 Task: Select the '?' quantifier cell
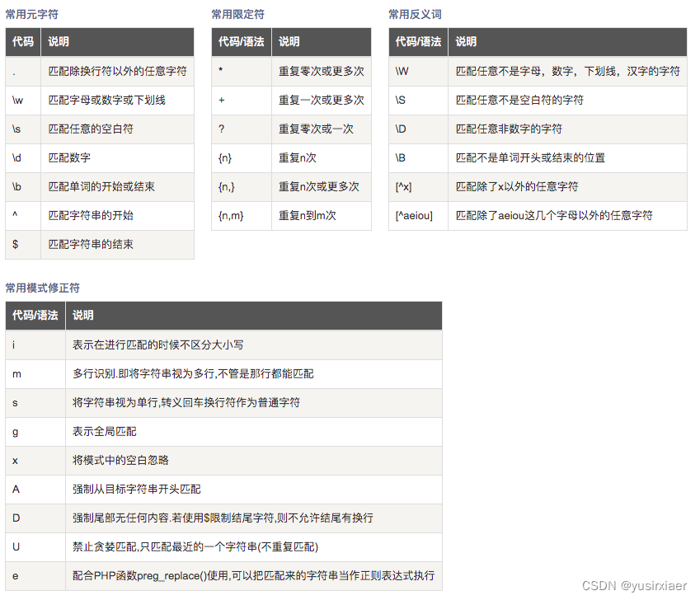tap(242, 129)
